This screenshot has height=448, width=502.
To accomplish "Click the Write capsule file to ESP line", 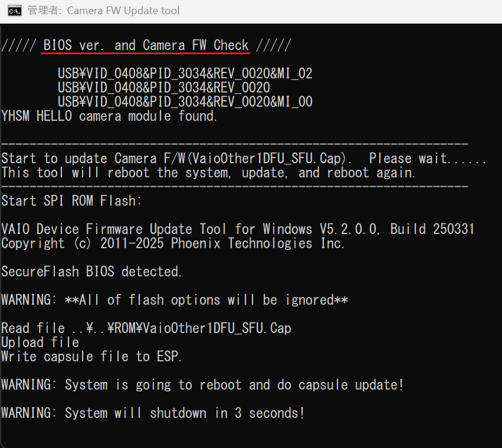I will tap(91, 356).
